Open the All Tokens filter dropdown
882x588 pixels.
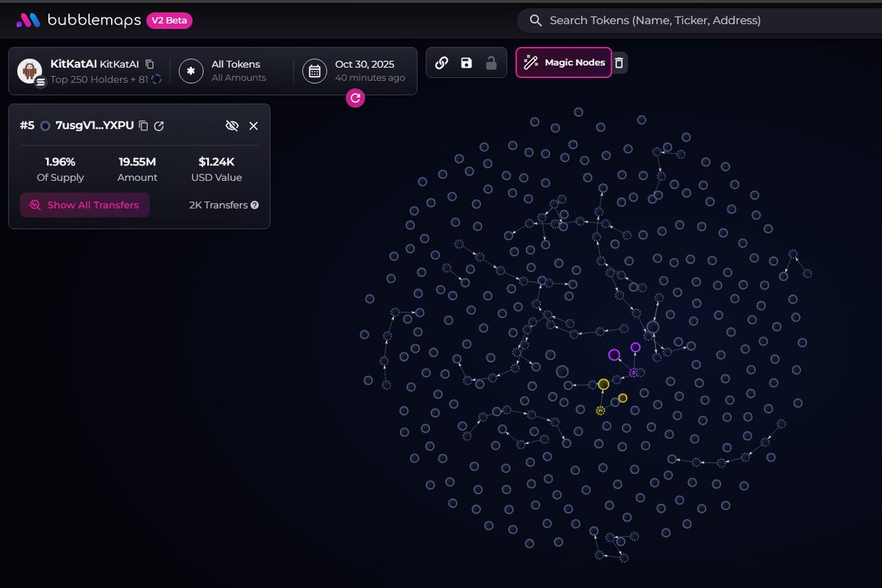(223, 71)
